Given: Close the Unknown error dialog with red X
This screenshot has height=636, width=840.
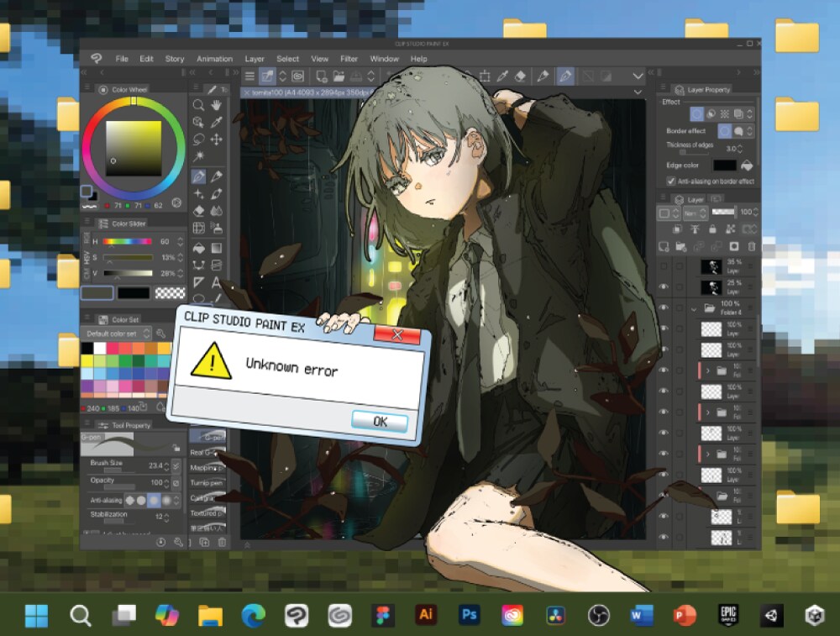Looking at the screenshot, I should click(x=397, y=335).
